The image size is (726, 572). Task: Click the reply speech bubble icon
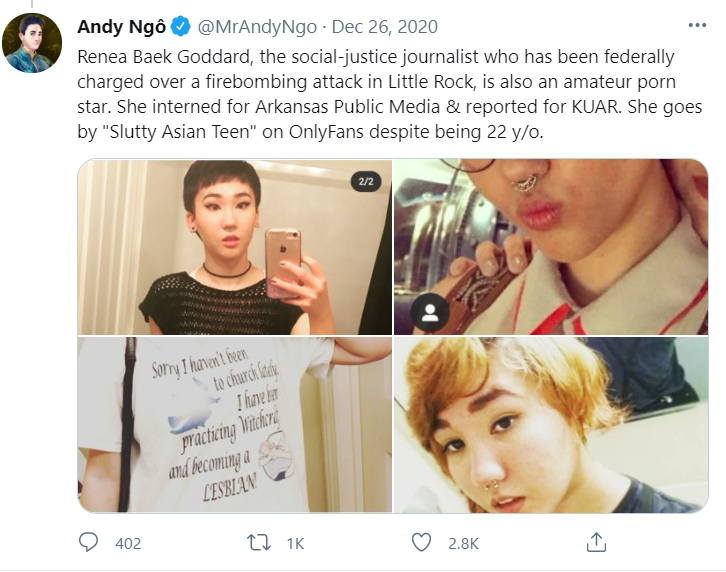pos(88,542)
